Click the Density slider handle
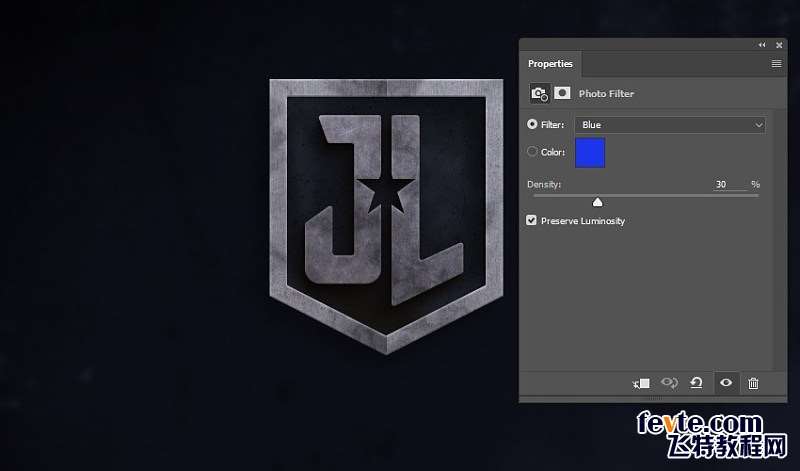 coord(597,203)
